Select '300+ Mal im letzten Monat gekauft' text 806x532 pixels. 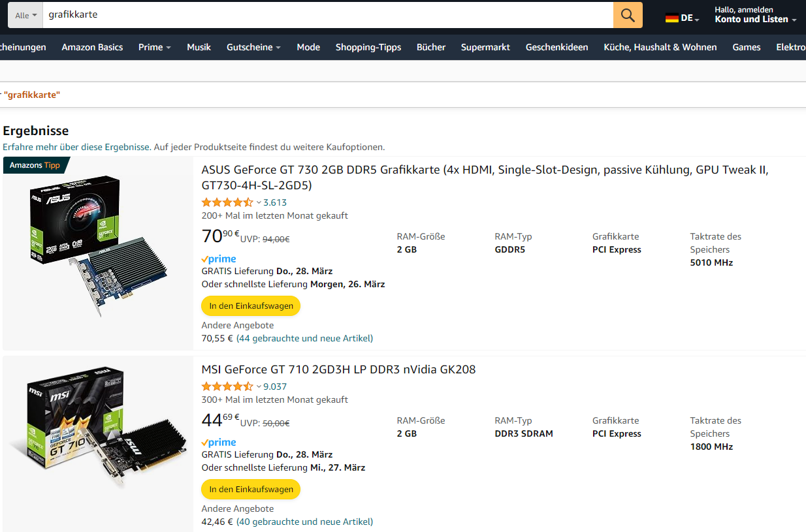tap(274, 399)
